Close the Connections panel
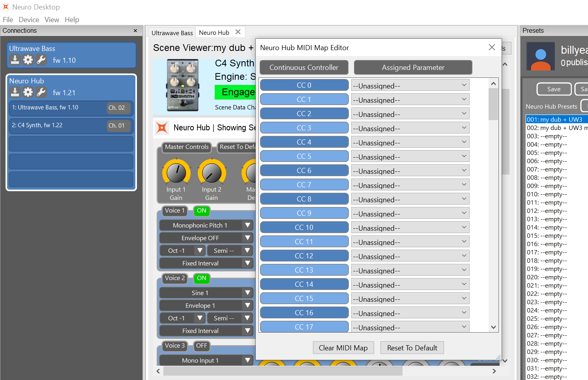588x380 pixels. click(135, 30)
